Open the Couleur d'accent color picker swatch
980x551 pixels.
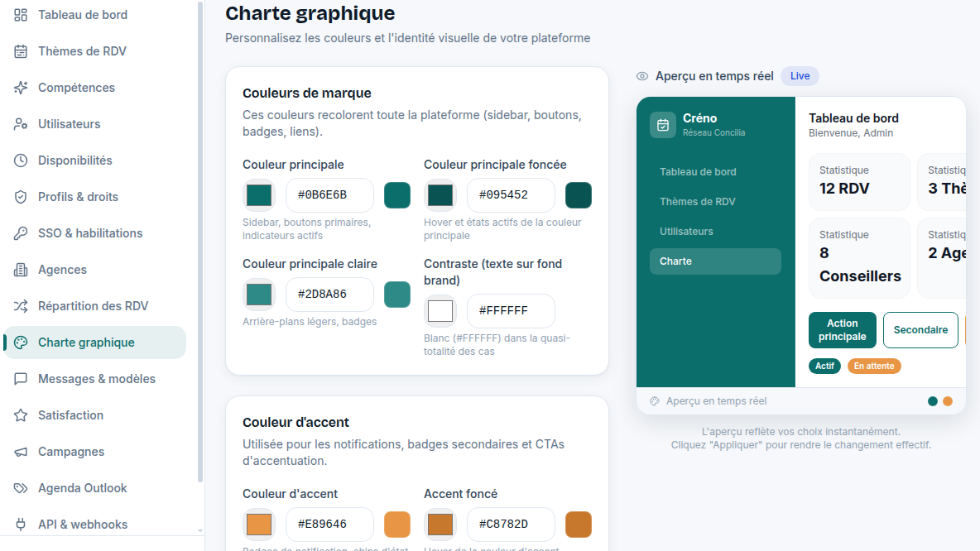(x=259, y=525)
